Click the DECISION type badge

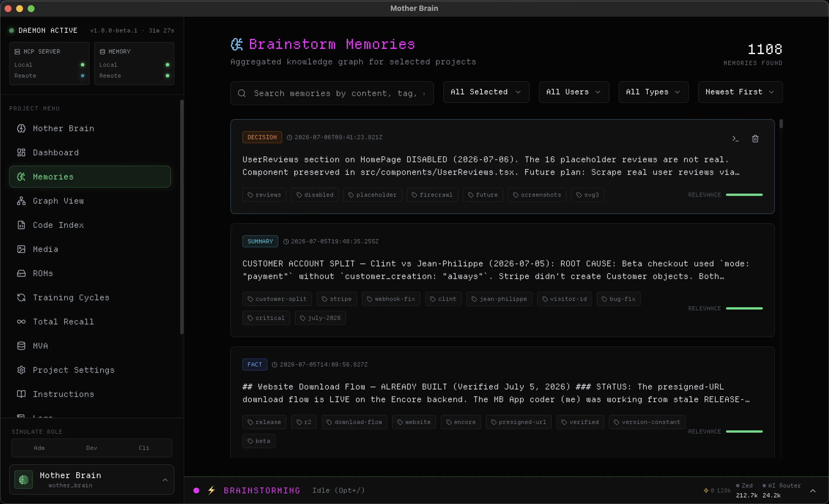click(x=262, y=137)
